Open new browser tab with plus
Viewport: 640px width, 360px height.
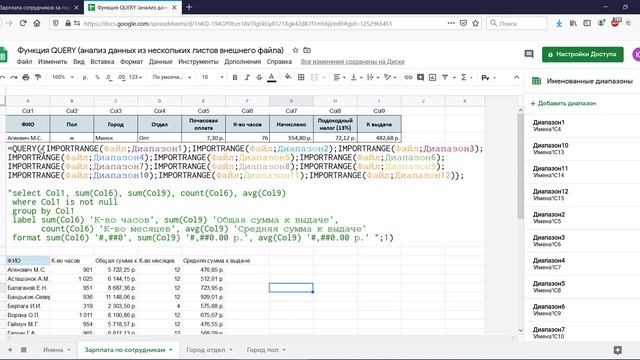point(189,7)
